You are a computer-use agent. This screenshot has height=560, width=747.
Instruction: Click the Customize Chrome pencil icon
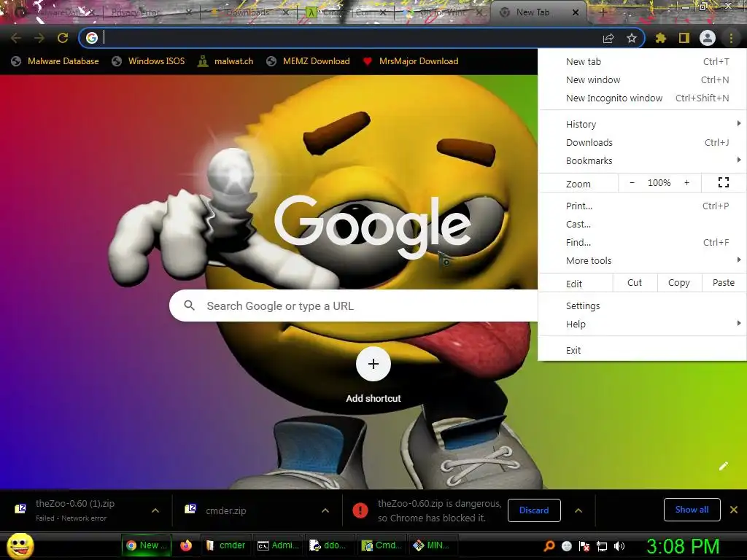724,466
